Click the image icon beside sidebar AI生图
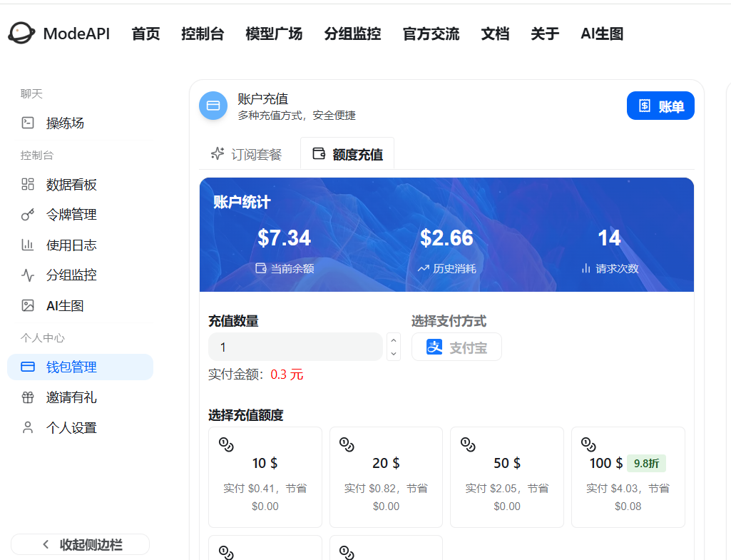Viewport: 731px width, 560px height. (28, 305)
